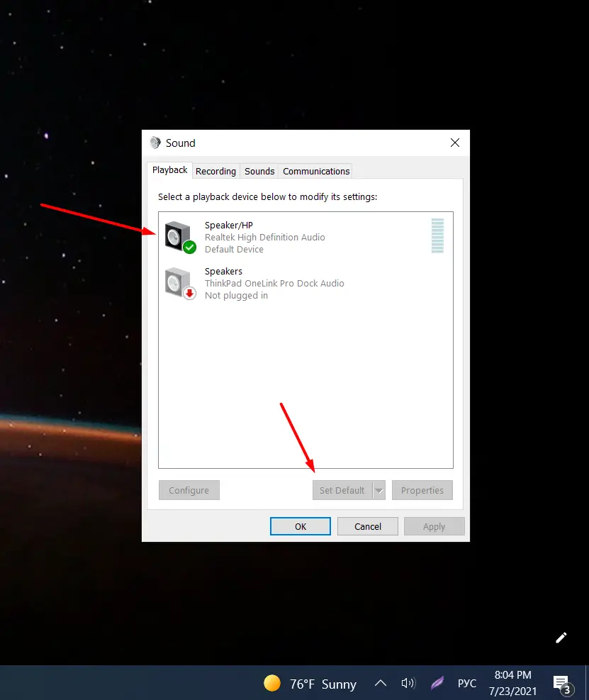Open the Action Center notifications icon

pyautogui.click(x=562, y=685)
